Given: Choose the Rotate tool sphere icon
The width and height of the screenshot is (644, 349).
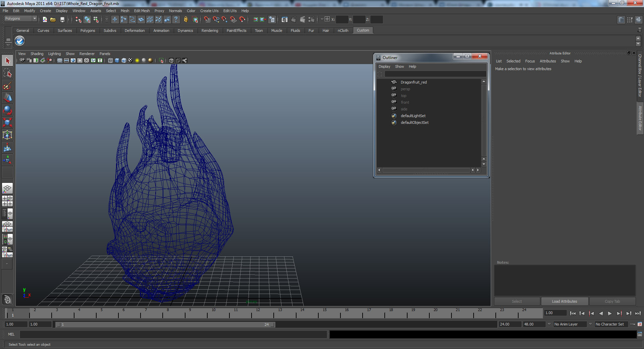Looking at the screenshot, I should click(x=7, y=110).
